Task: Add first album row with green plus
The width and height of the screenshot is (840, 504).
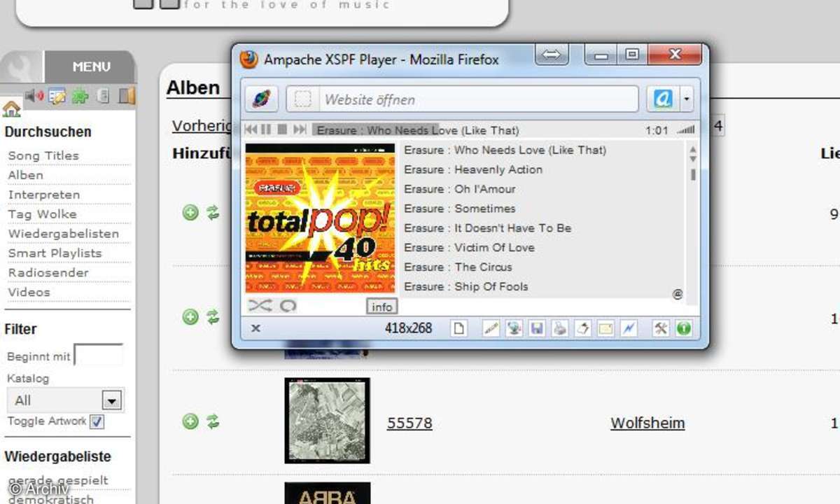Action: click(x=190, y=213)
